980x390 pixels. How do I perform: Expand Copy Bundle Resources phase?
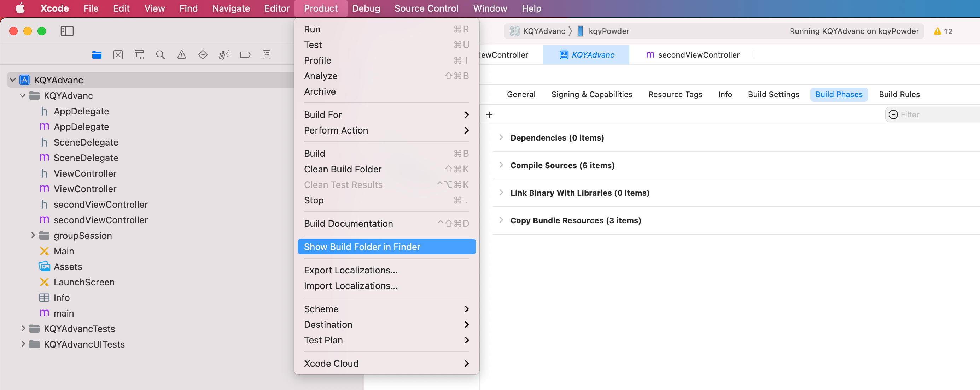point(501,220)
